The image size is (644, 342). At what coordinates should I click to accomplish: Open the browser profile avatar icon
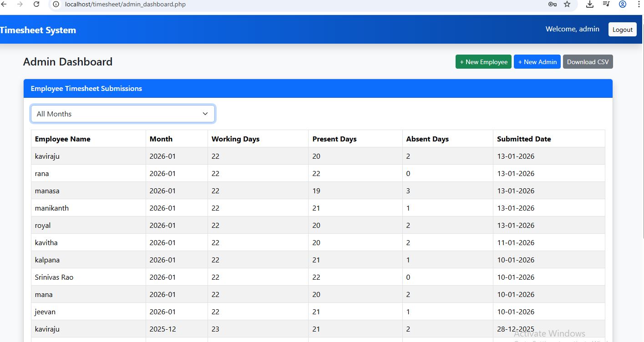623,4
